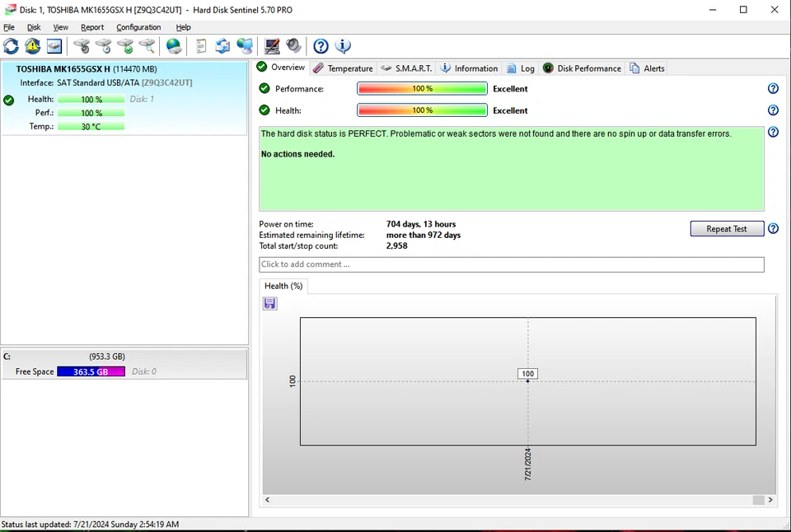The height and width of the screenshot is (532, 791).
Task: Click the graph scrollbar right arrow
Action: (x=770, y=500)
